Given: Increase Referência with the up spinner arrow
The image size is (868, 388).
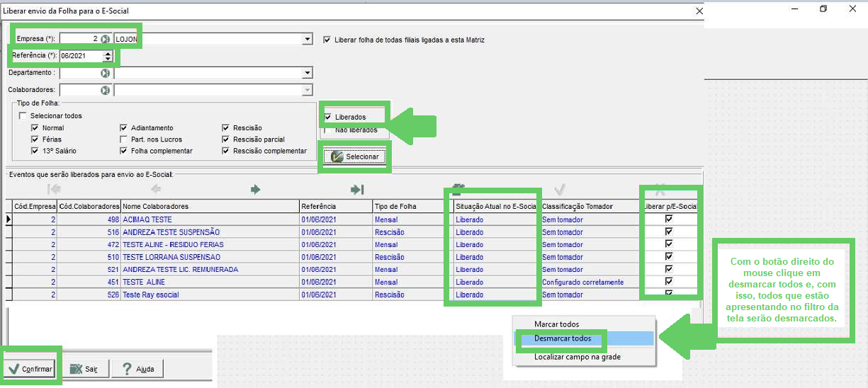Looking at the screenshot, I should (108, 53).
